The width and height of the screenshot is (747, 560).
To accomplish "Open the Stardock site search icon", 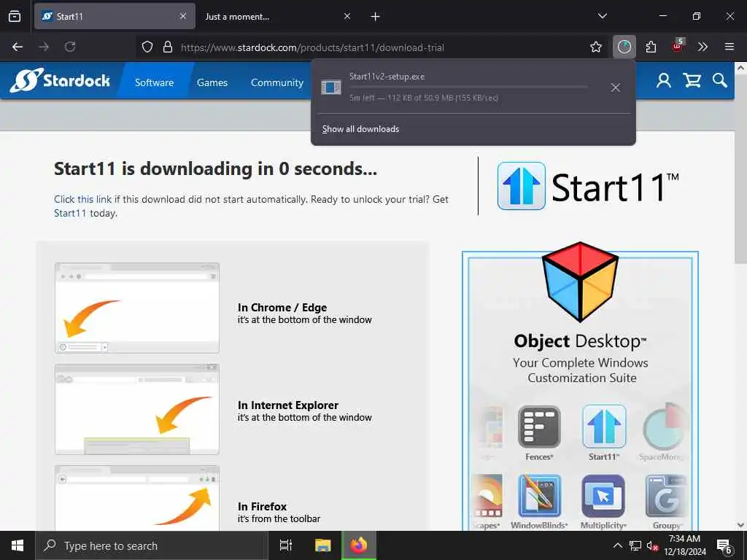I will tap(719, 80).
